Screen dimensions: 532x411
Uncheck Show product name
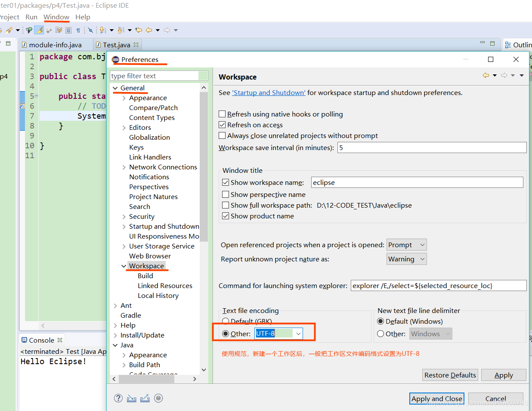click(226, 216)
